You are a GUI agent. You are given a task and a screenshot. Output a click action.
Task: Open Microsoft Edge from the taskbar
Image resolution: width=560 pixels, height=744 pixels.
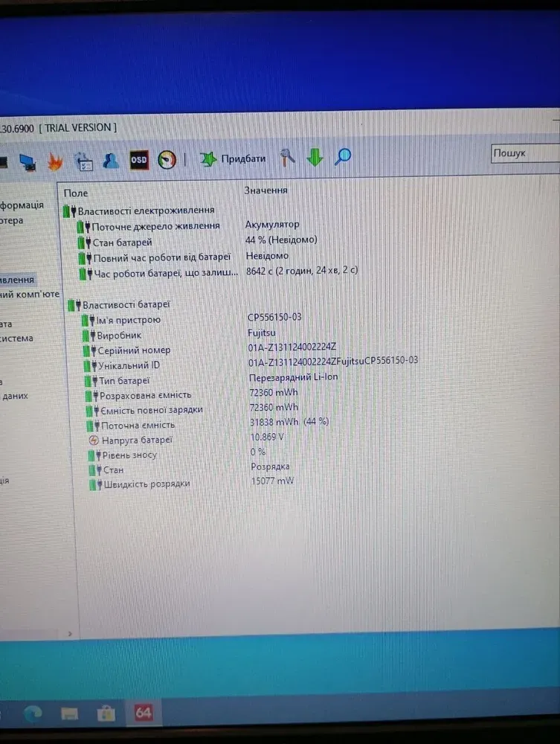(x=33, y=713)
